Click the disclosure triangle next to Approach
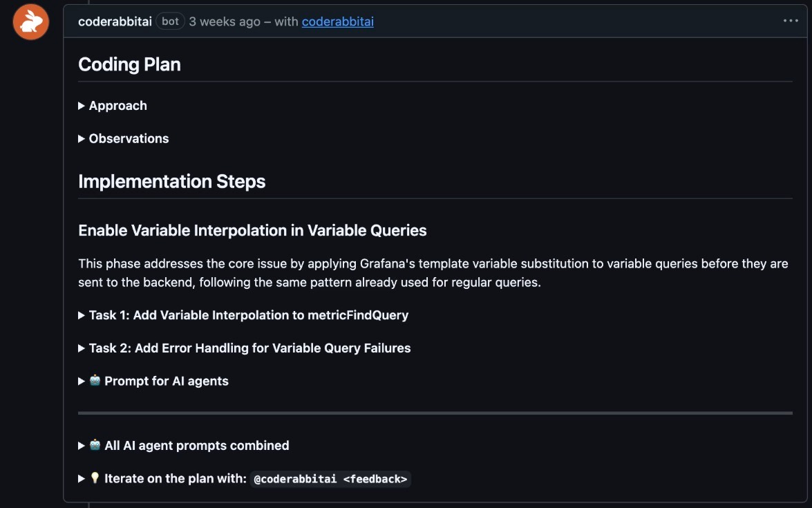Image resolution: width=812 pixels, height=508 pixels. click(x=82, y=106)
